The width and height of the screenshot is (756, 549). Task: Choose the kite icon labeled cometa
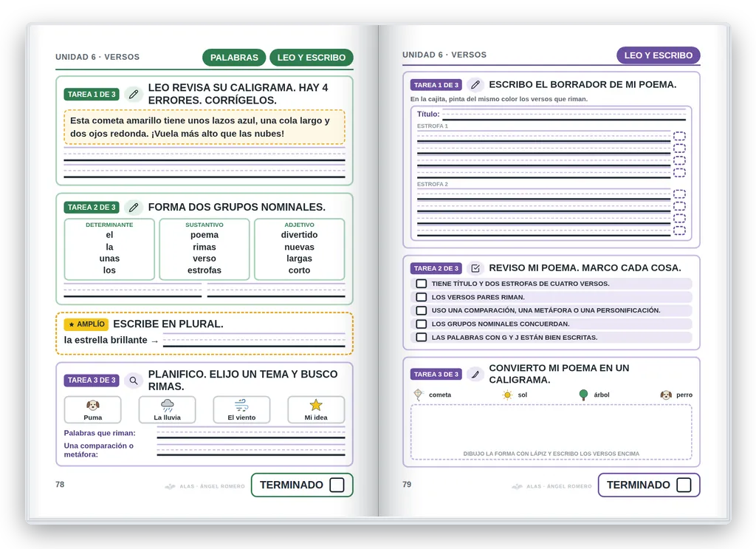(x=418, y=394)
